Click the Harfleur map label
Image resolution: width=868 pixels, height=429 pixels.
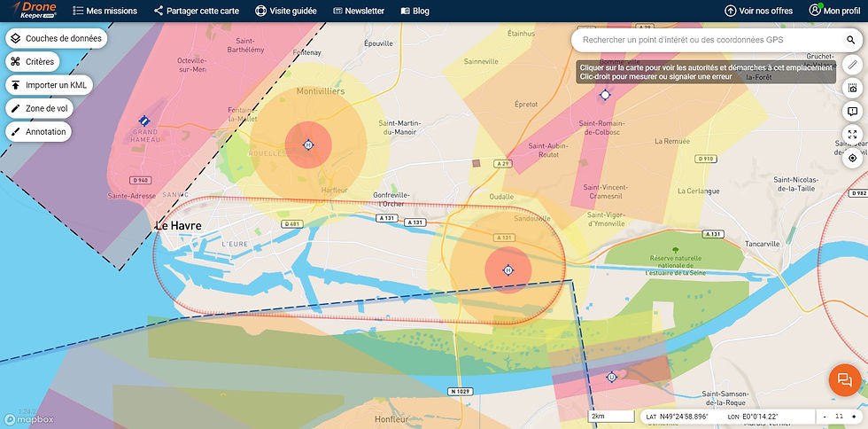[x=334, y=190]
